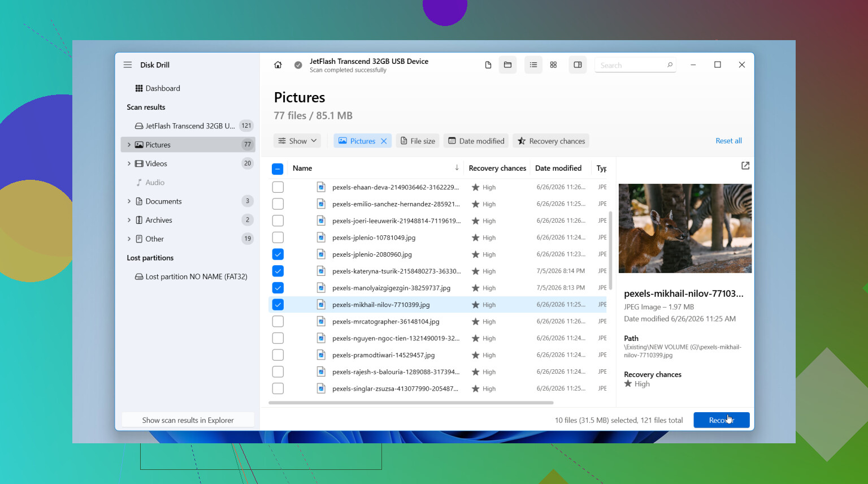Select the list view icon
Screen dimensions: 868x484
click(533, 65)
